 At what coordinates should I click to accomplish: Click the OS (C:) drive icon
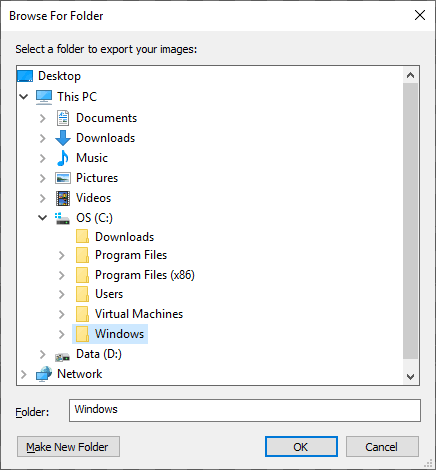pyautogui.click(x=62, y=218)
